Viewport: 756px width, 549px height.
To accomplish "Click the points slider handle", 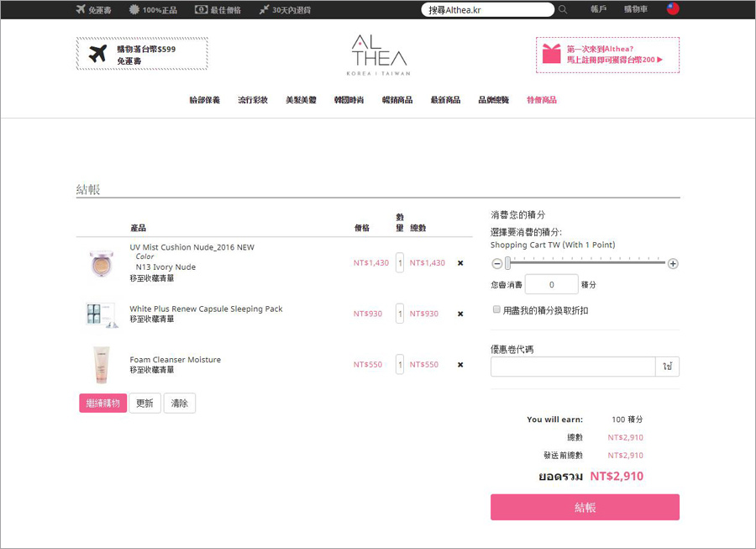I will click(x=507, y=263).
